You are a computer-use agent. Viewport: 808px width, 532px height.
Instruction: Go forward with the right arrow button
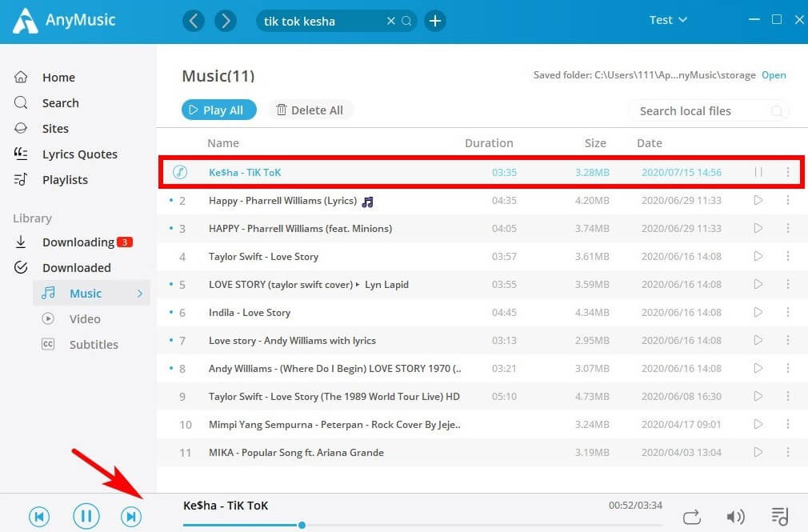coord(225,21)
